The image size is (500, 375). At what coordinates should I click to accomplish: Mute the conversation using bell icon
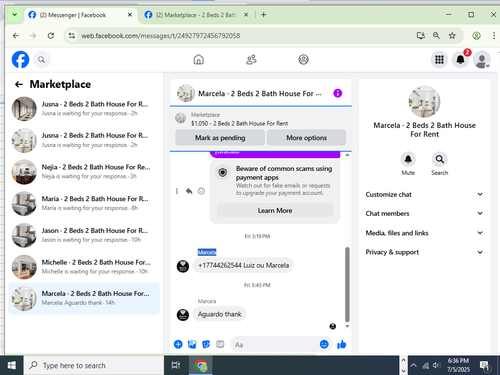[x=408, y=159]
